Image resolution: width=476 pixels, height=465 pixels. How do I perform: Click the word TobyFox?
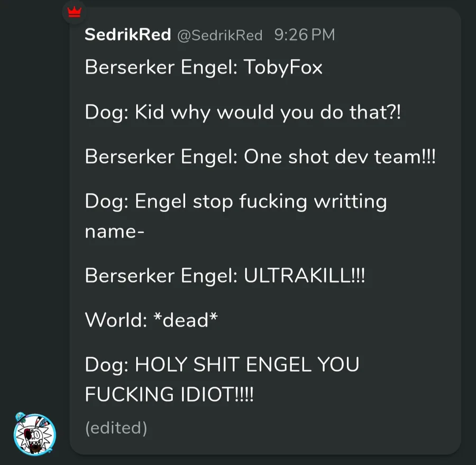click(283, 67)
